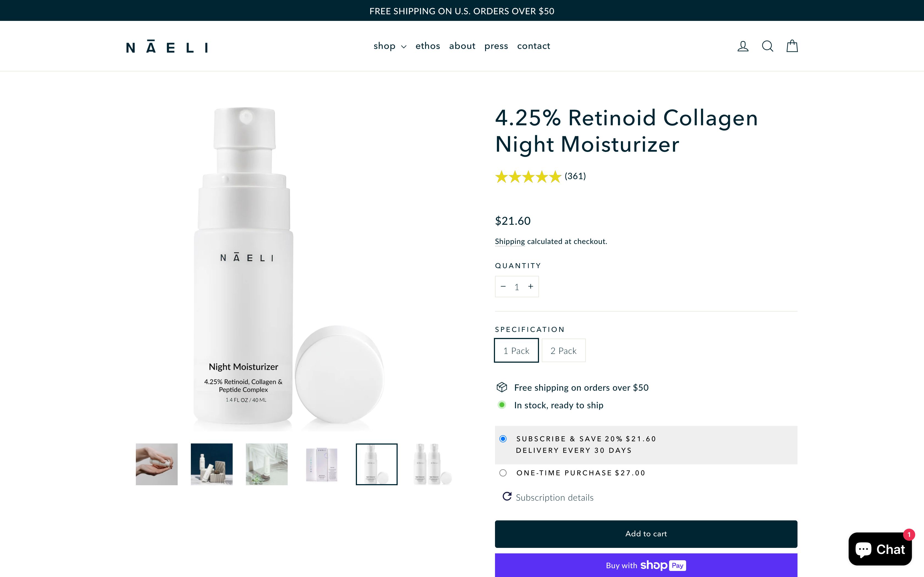Viewport: 924px width, 577px height.
Task: Expand the shop dropdown menu
Action: click(389, 46)
